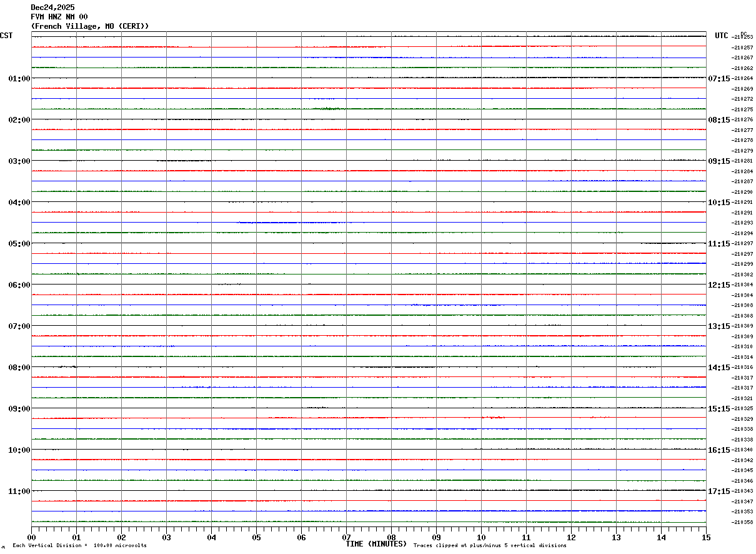Click minute tick label 15 on time axis
The height and width of the screenshot is (554, 756).
pyautogui.click(x=706, y=537)
